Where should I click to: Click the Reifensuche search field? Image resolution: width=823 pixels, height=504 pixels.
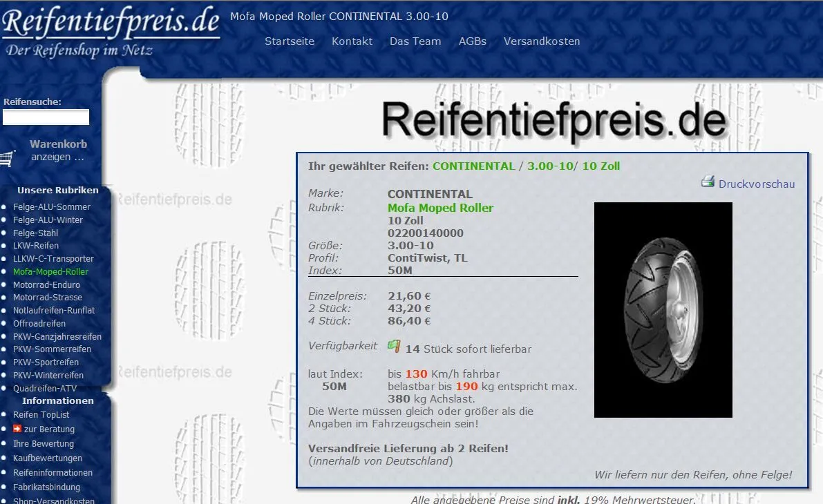pyautogui.click(x=46, y=117)
